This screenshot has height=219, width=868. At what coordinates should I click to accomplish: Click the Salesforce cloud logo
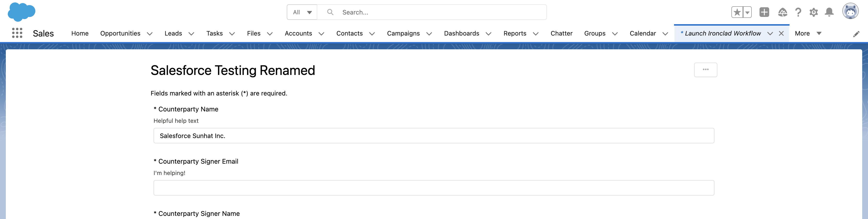(x=22, y=12)
